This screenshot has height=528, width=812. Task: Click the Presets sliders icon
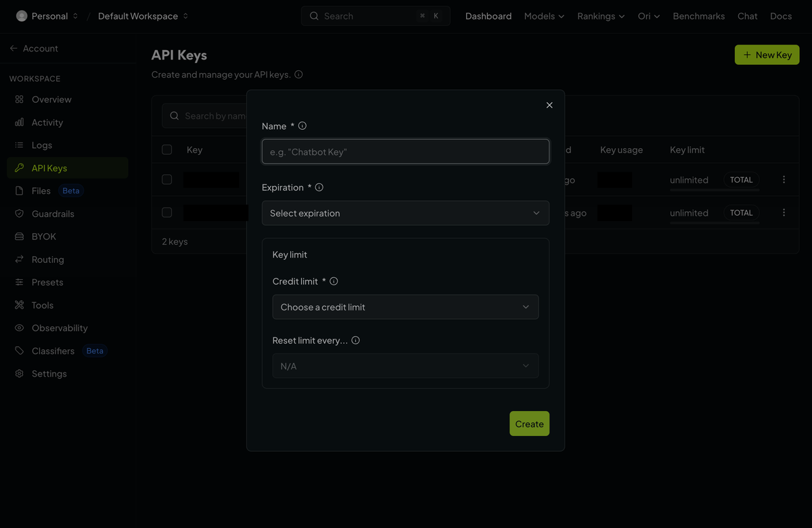point(19,282)
